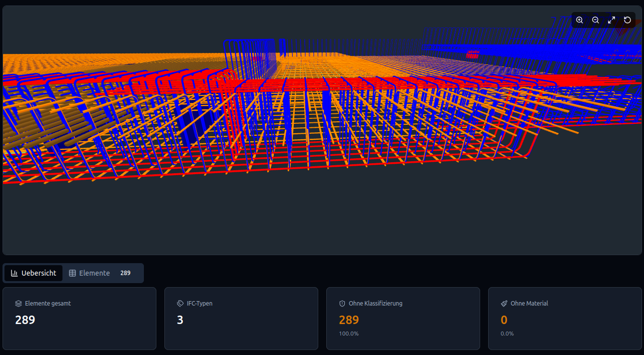Expand the 3D viewer to fullscreen
The width and height of the screenshot is (644, 355).
pyautogui.click(x=612, y=20)
